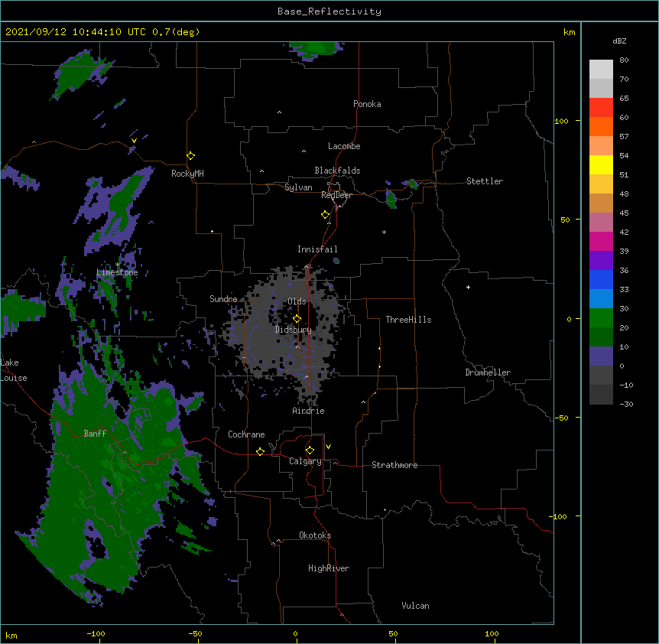Click the Banff label on the map
Screen dimensions: 659x644
coord(95,434)
